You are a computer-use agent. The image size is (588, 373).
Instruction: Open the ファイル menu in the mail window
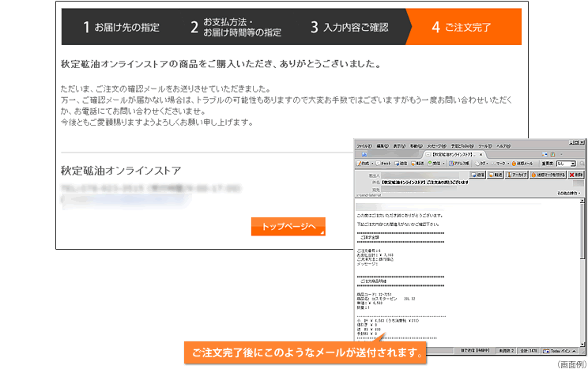point(364,146)
